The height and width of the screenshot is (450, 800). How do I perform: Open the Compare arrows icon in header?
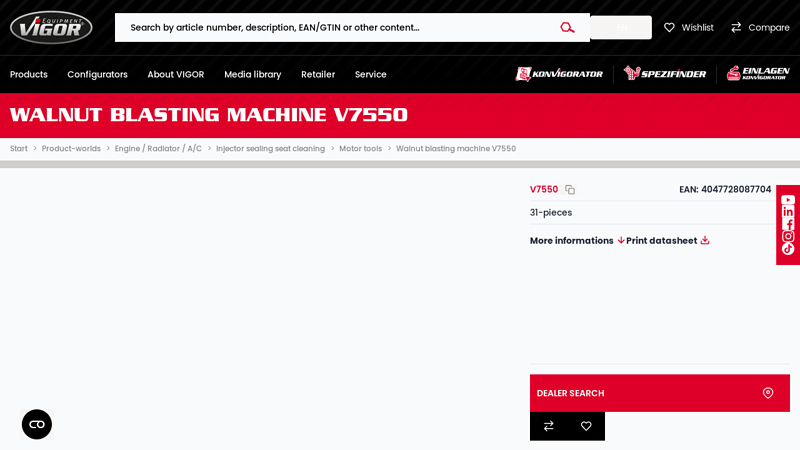[x=736, y=28]
